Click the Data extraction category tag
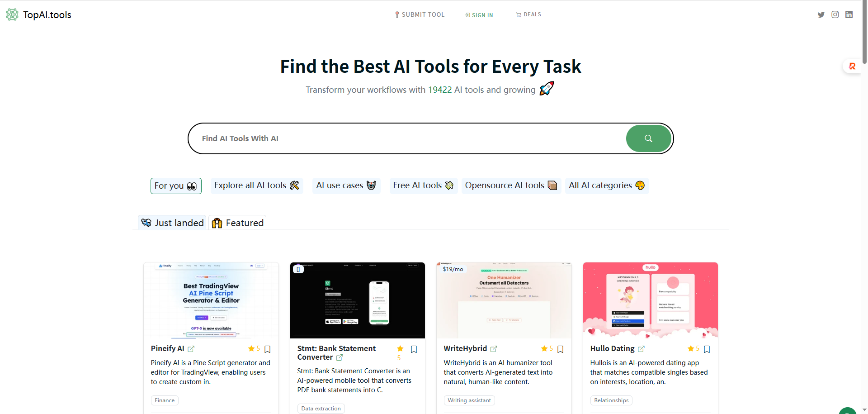The width and height of the screenshot is (868, 414). pos(321,409)
